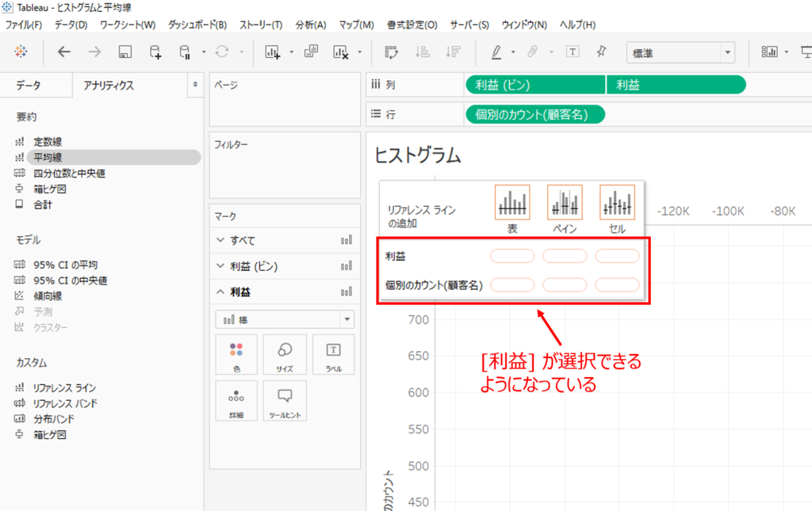The image size is (812, 511).
Task: Open the ファイル(F) menu
Action: pos(23,25)
